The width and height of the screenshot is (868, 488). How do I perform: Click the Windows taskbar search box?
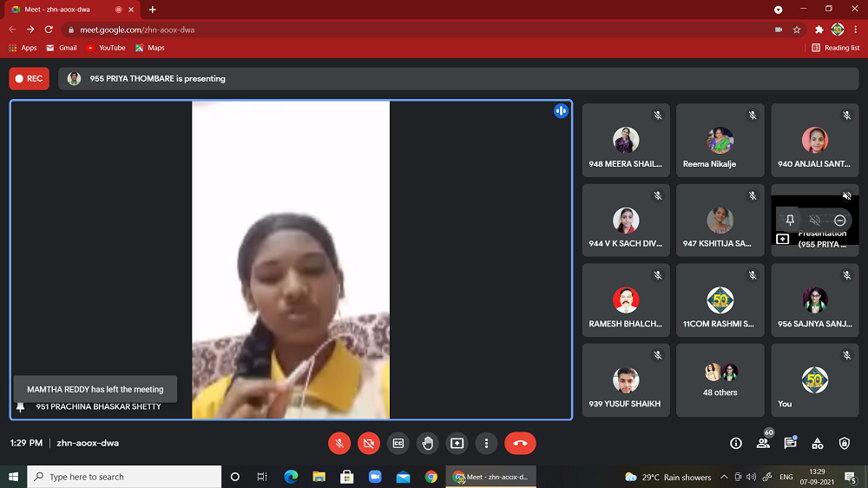(x=125, y=477)
